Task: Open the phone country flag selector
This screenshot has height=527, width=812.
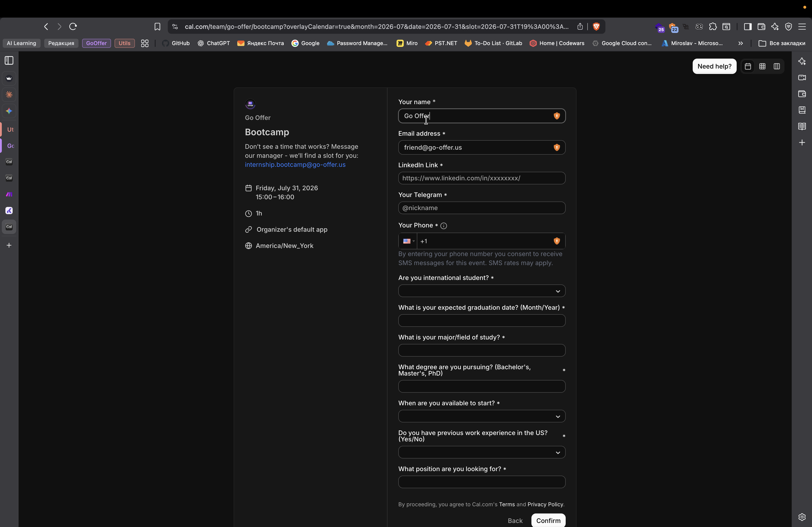Action: (x=408, y=241)
